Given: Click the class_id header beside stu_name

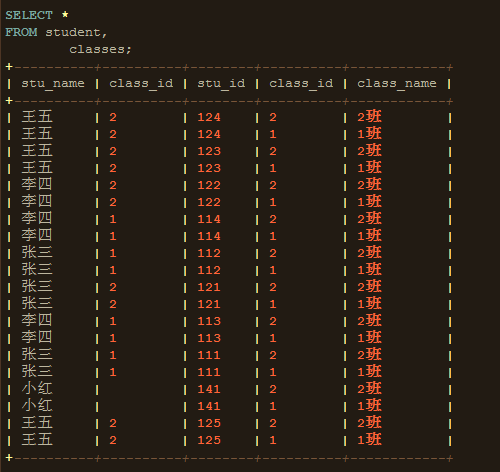Looking at the screenshot, I should tap(141, 83).
